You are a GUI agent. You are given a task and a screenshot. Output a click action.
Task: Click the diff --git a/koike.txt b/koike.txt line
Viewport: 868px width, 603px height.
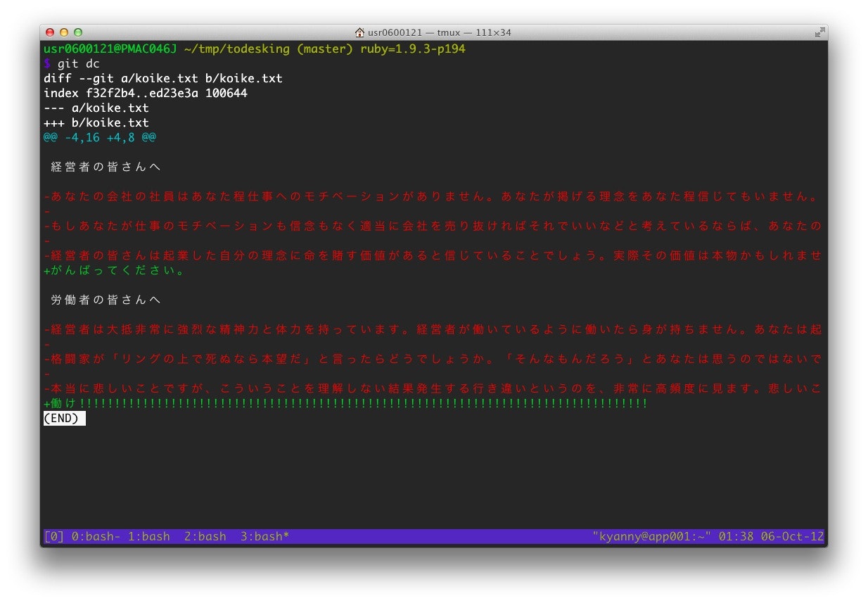point(163,79)
